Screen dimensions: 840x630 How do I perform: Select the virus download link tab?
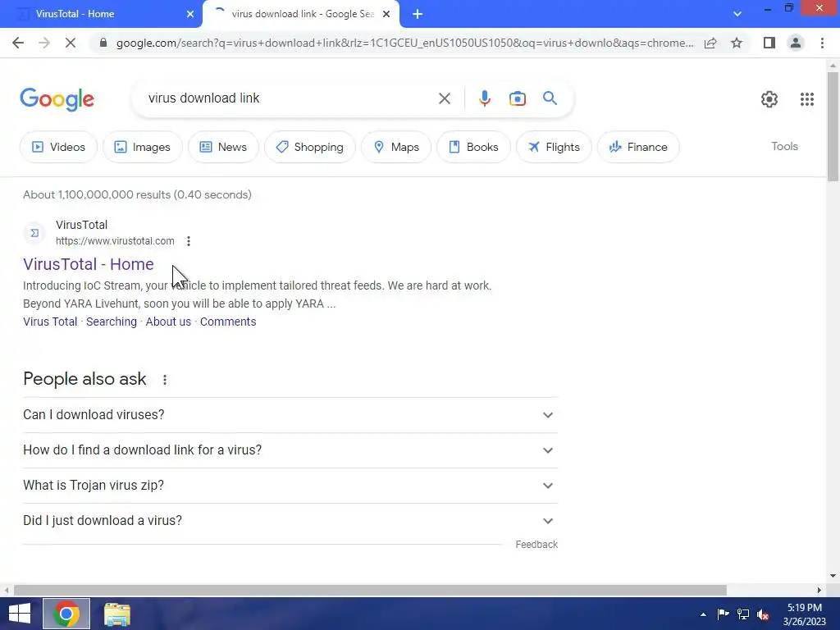click(303, 14)
